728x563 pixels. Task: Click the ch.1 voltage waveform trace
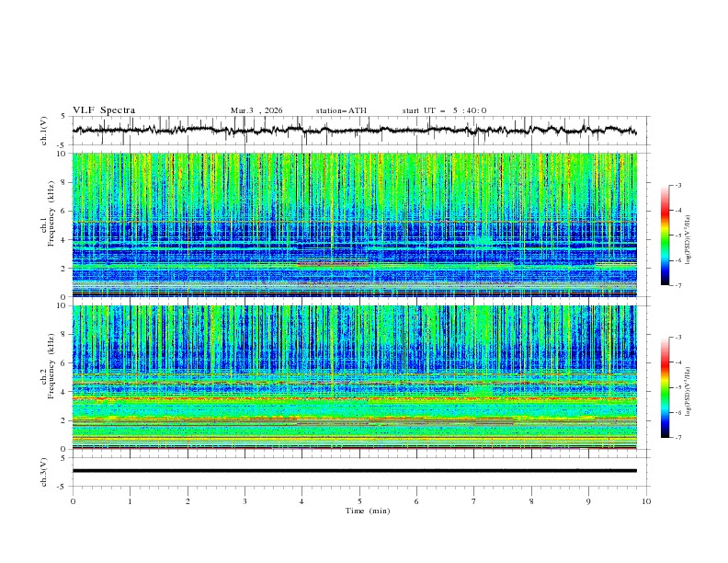pos(354,130)
